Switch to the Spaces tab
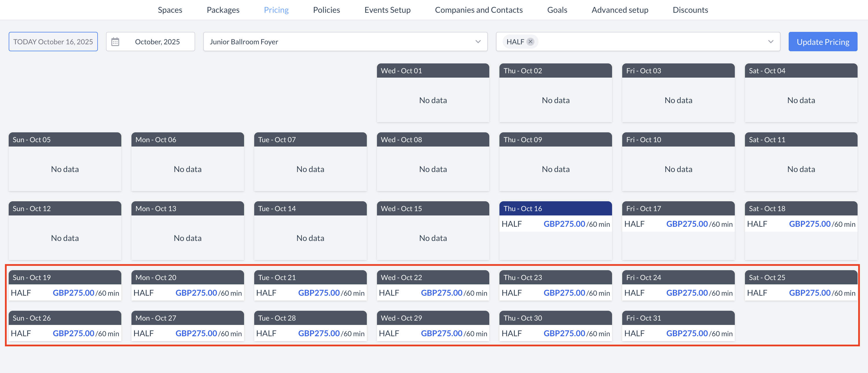Viewport: 868px width, 373px height. pos(170,10)
